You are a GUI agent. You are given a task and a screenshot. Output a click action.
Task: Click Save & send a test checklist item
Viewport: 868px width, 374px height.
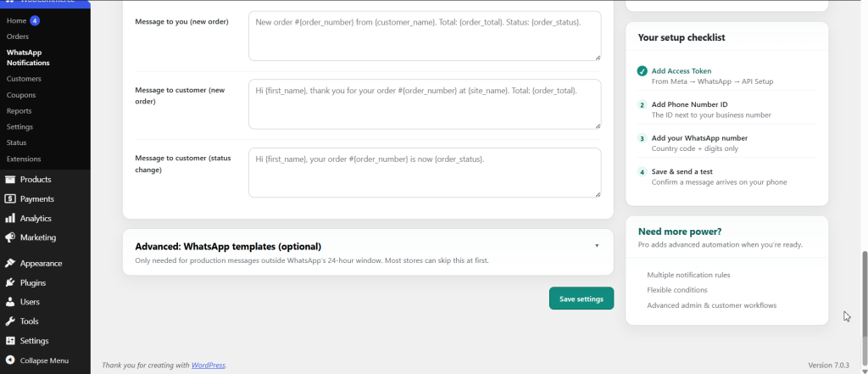(x=726, y=176)
